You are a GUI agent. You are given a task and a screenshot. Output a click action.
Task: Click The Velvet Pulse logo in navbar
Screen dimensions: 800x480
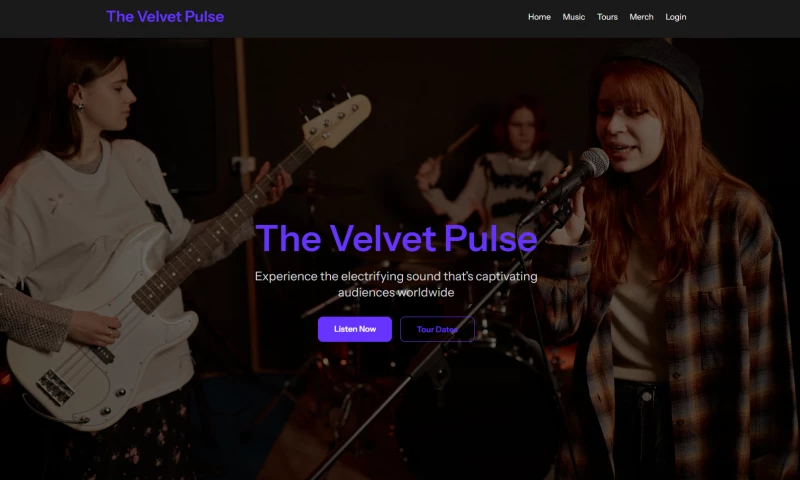pyautogui.click(x=165, y=17)
